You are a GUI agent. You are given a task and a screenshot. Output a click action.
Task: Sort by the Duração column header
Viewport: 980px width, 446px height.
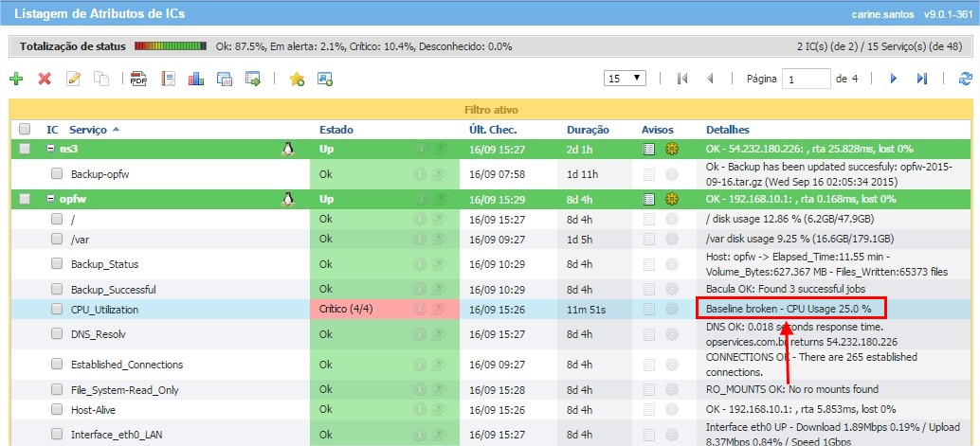point(588,129)
